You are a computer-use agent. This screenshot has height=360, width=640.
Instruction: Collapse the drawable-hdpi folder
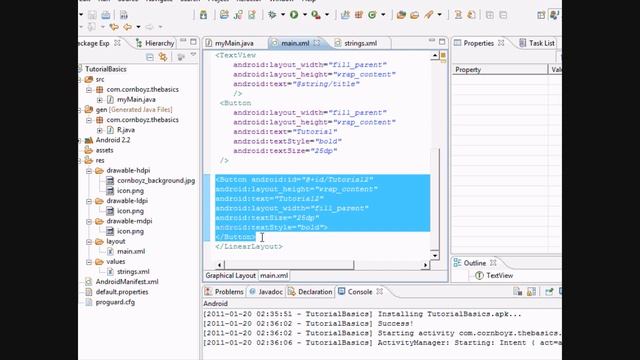click(89, 171)
